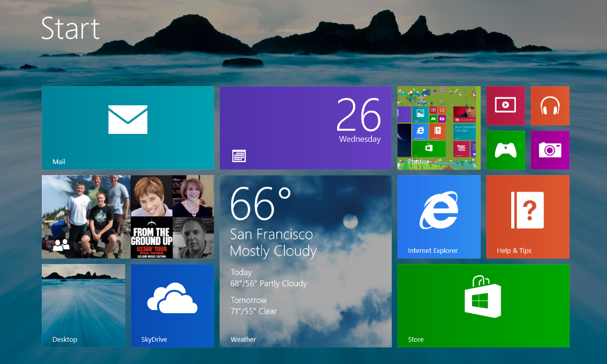The width and height of the screenshot is (607, 364).
Task: Open the Camera app tile
Action: point(550,150)
